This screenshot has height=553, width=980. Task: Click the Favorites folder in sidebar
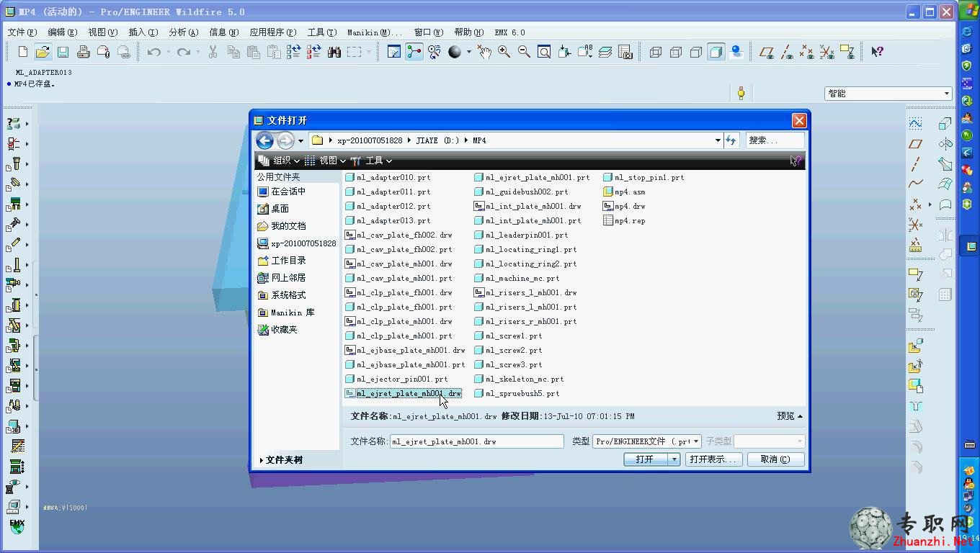277,330
